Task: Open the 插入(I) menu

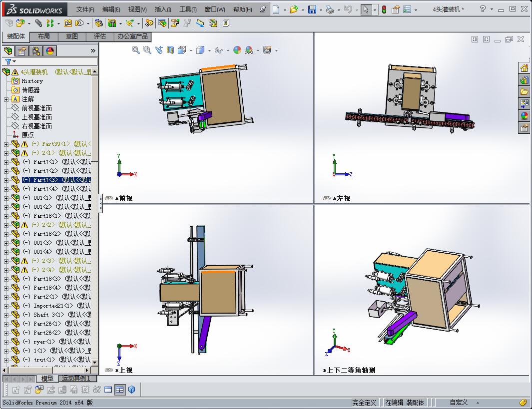Action: coord(163,9)
